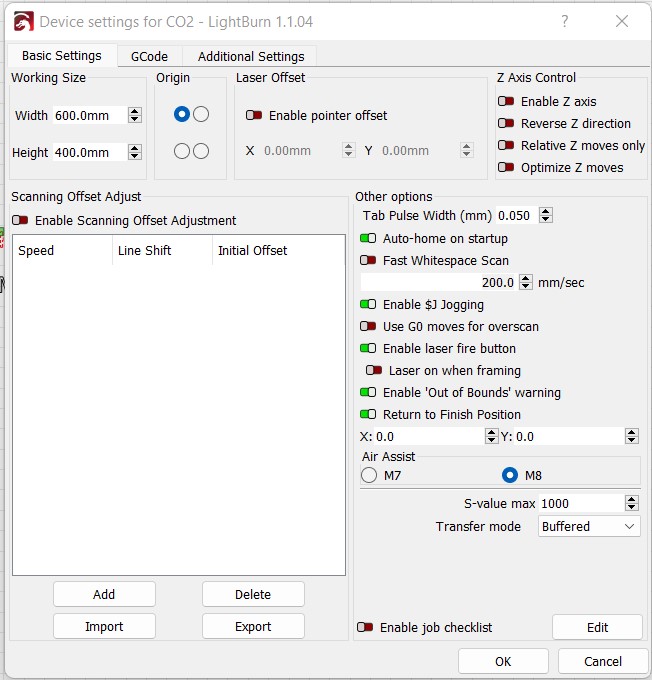Toggle Return to Finish Position

point(368,414)
